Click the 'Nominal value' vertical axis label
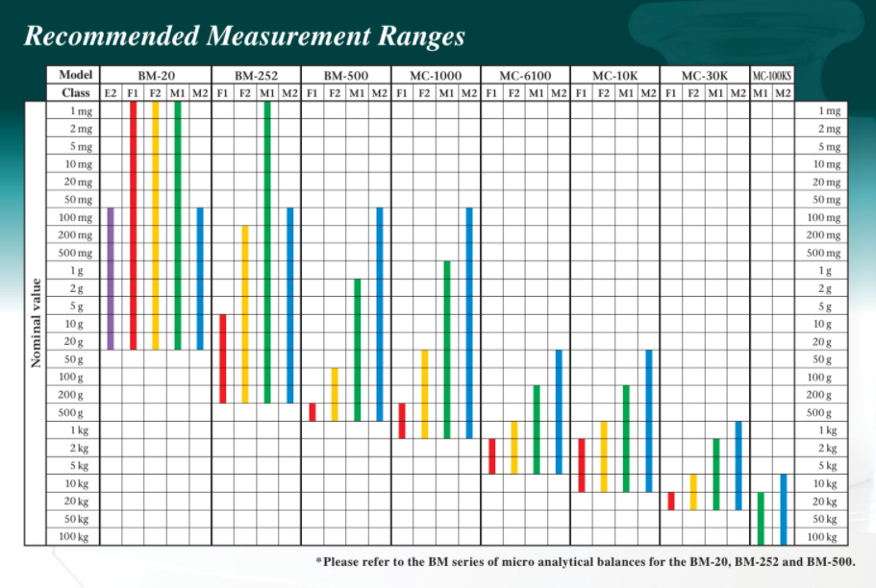 click(36, 324)
